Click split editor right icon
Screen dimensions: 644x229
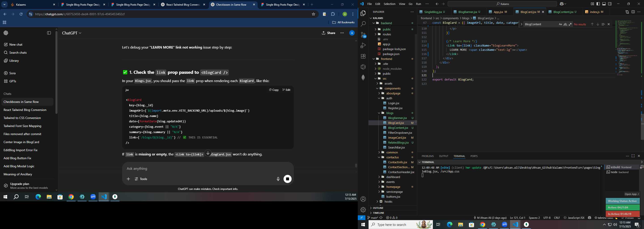click(633, 12)
